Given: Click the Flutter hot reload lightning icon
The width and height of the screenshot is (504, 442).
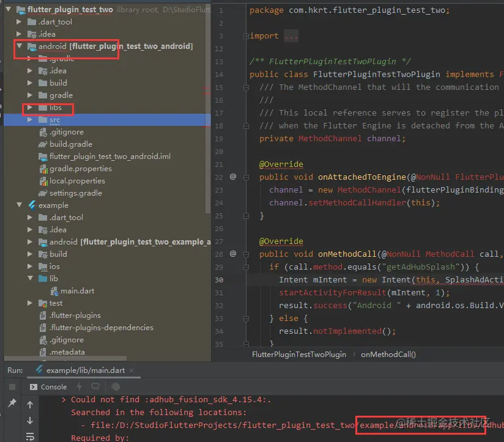Looking at the screenshot, I should 79,387.
